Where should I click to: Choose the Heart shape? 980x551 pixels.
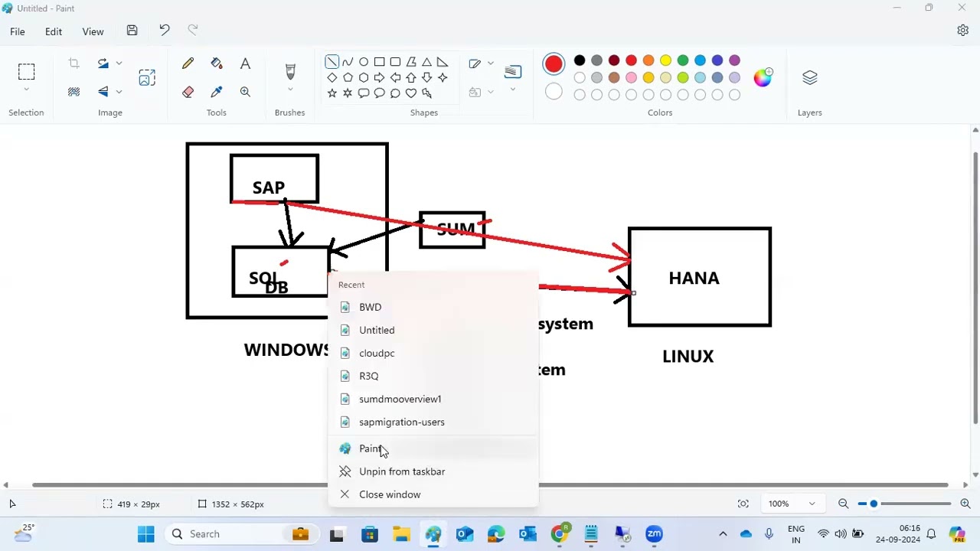click(x=411, y=93)
